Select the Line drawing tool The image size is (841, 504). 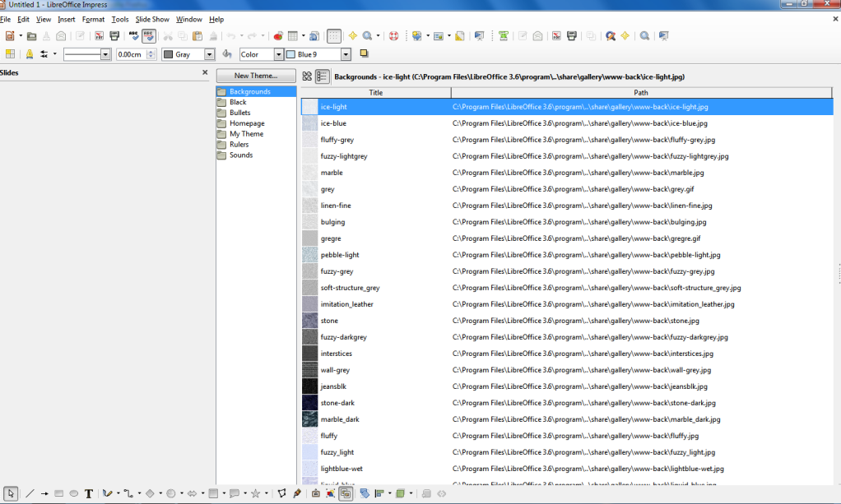(30, 493)
